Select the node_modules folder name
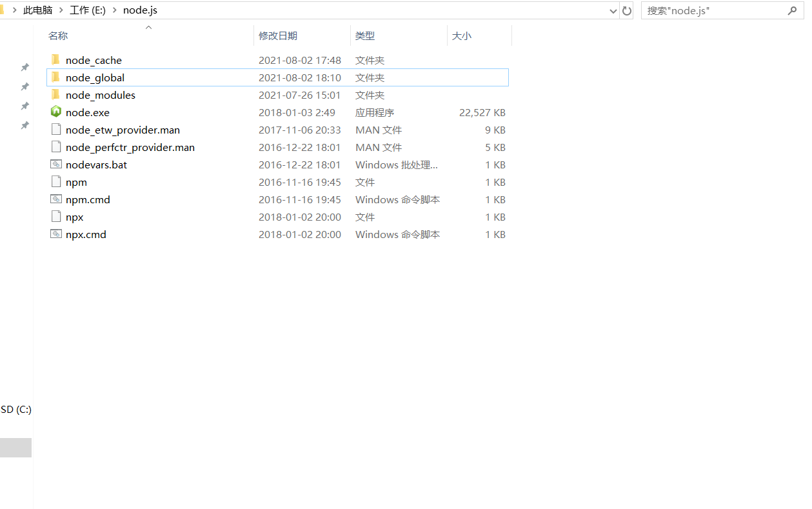 [x=101, y=95]
